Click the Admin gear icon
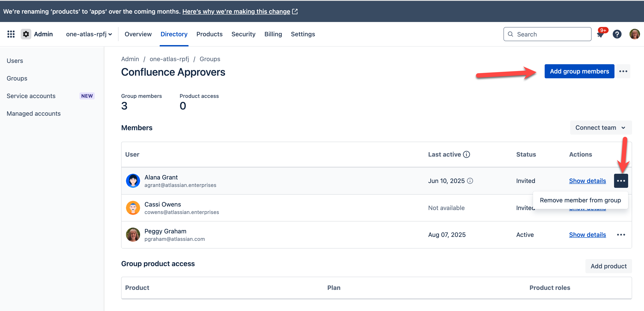644x311 pixels. coord(26,34)
